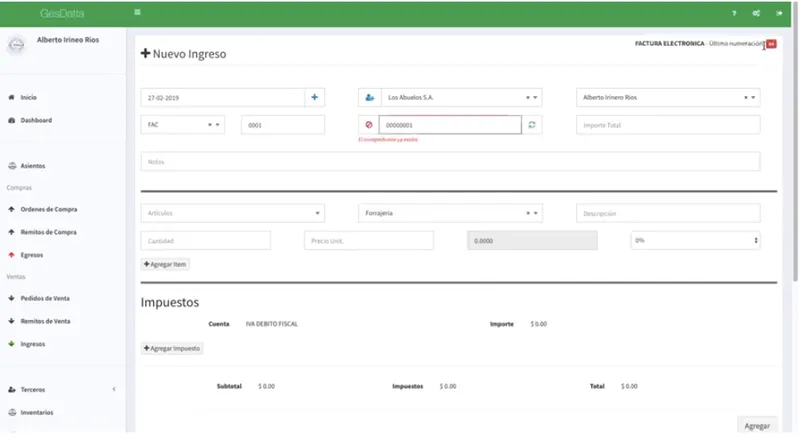800x440 pixels.
Task: Clear the Los Abuelos S.A. selection
Action: point(528,97)
